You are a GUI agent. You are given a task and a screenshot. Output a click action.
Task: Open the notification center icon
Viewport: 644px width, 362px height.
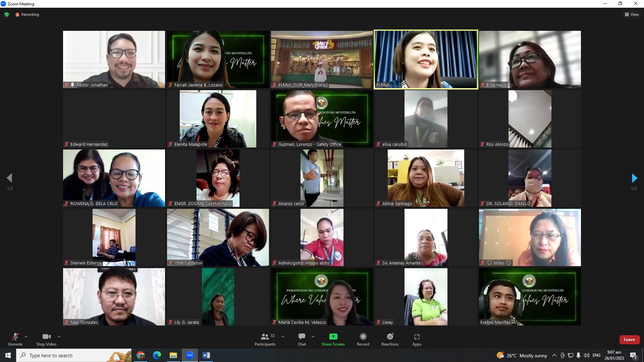click(x=634, y=355)
